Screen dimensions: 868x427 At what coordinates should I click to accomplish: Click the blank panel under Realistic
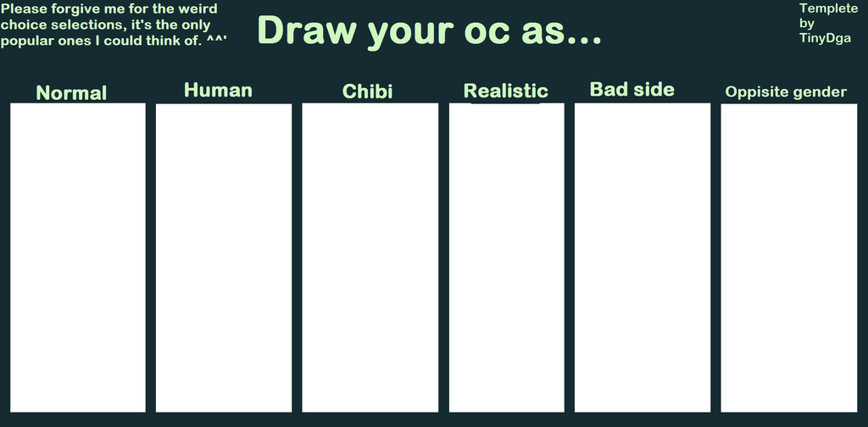507,258
